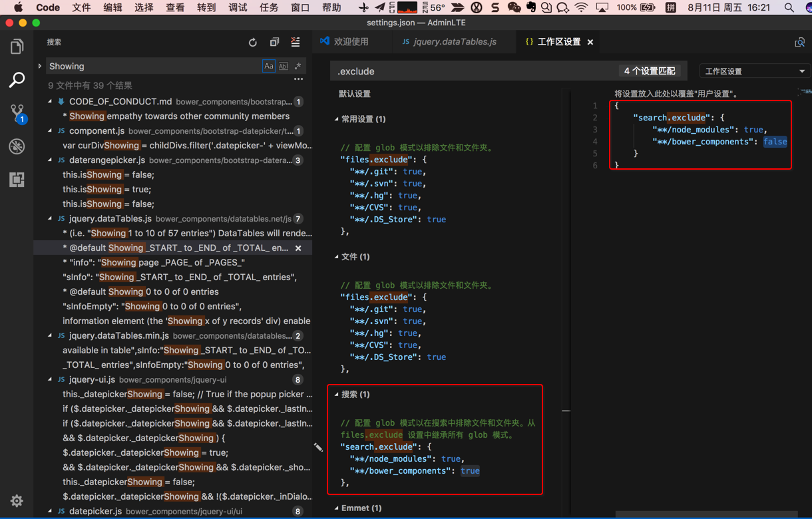Open the 工作区设置 scope dropdown
The height and width of the screenshot is (519, 812).
[x=754, y=70]
